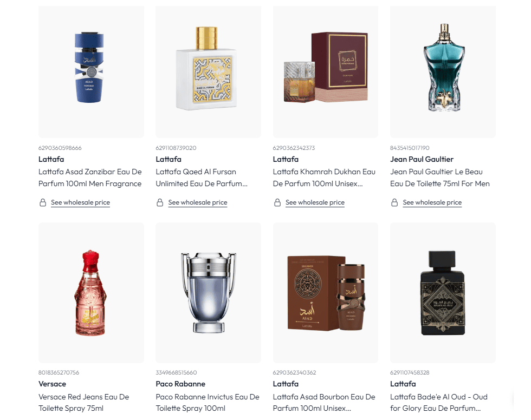Viewport: 531px width, 420px height.
Task: Open the blue Asad Zanzibar bottle image
Action: [x=91, y=71]
